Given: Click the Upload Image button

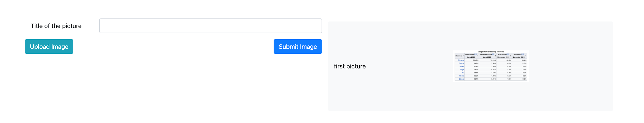Looking at the screenshot, I should click(49, 47).
